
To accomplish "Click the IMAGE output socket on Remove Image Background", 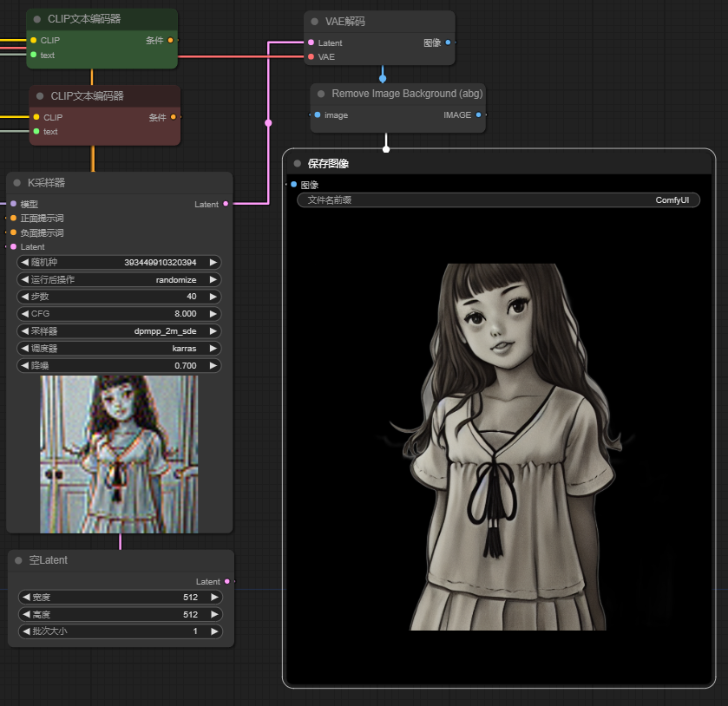I will coord(478,114).
